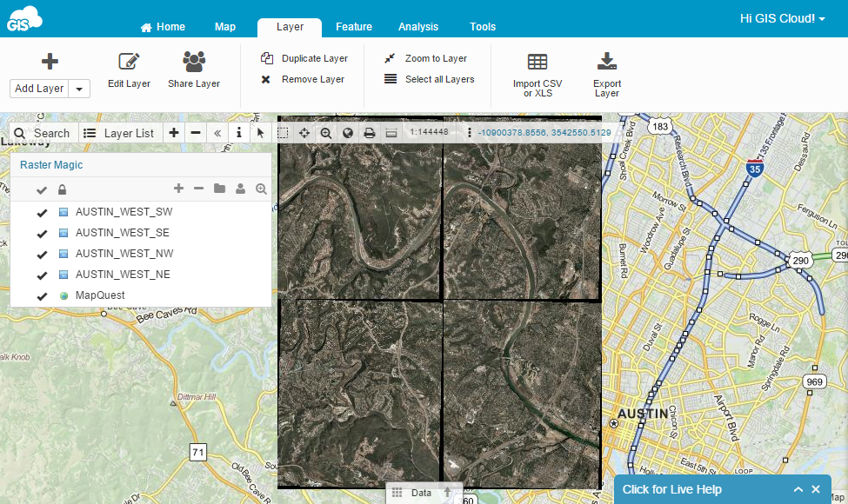Open the vertical dots toolbar menu
This screenshot has height=504, width=848.
pyautogui.click(x=469, y=133)
